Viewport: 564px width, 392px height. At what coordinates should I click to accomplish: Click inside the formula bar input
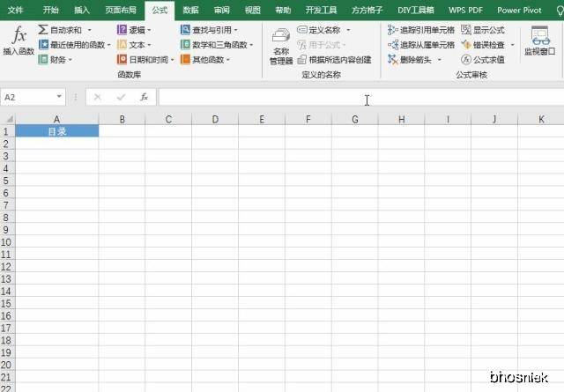click(361, 98)
